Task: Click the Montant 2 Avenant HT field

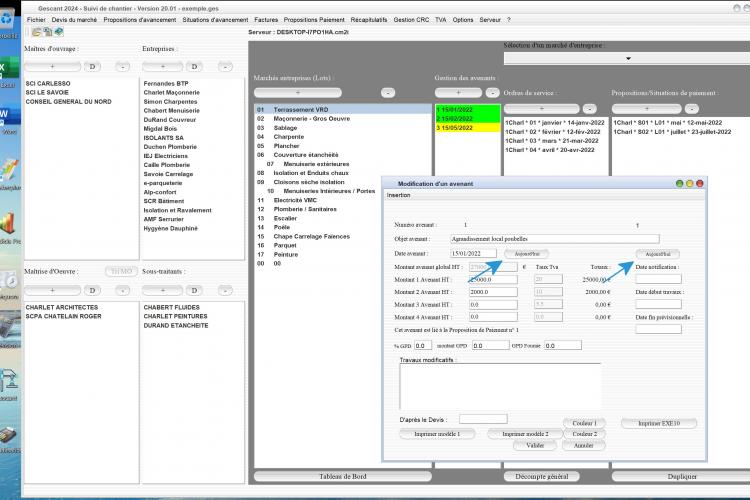Action: [493, 292]
